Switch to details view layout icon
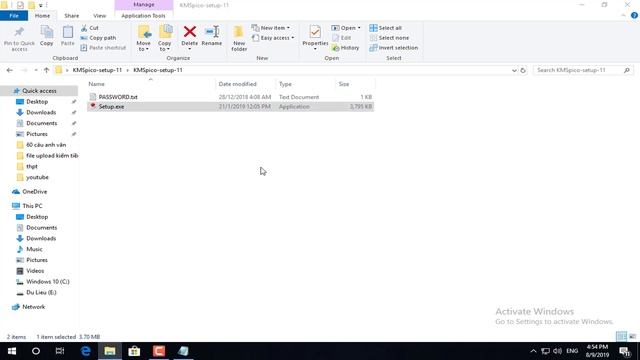 tap(621, 336)
